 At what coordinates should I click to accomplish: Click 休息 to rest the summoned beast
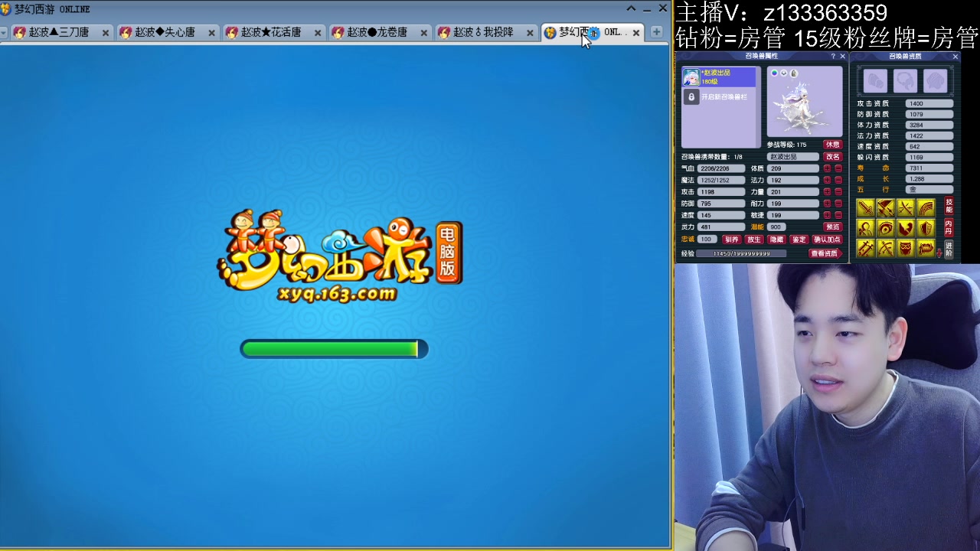click(832, 144)
